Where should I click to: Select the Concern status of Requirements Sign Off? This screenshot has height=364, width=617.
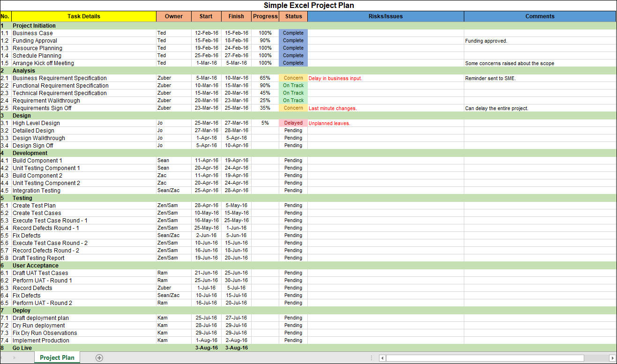point(293,108)
